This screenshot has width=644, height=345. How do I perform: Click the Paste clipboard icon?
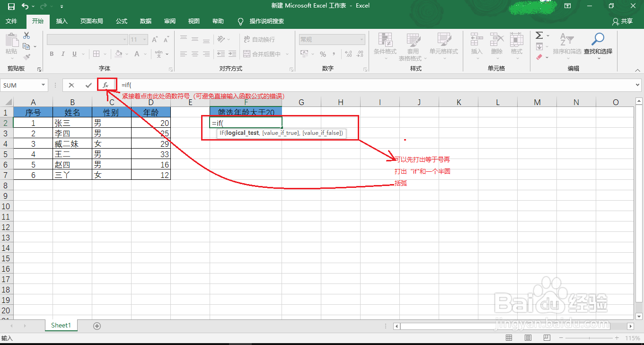click(11, 40)
